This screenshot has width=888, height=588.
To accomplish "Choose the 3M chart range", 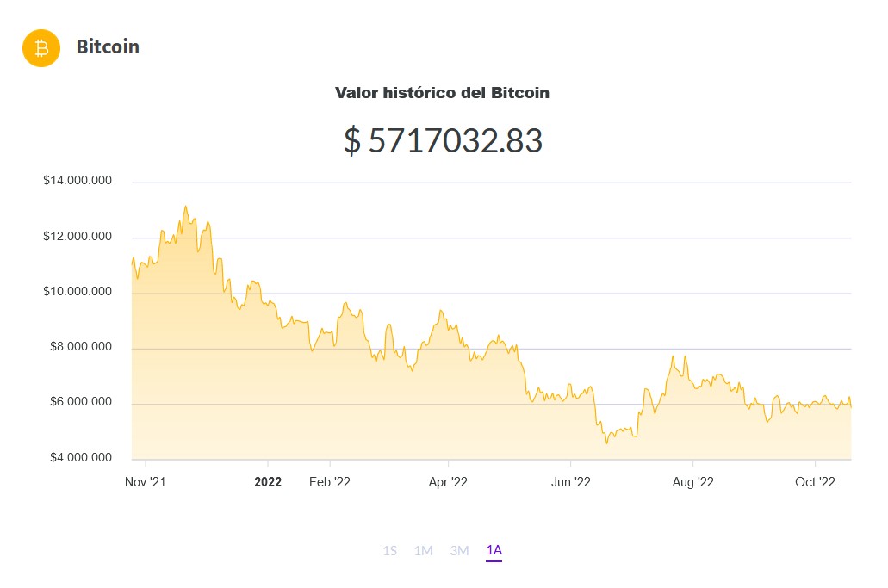I will click(459, 550).
